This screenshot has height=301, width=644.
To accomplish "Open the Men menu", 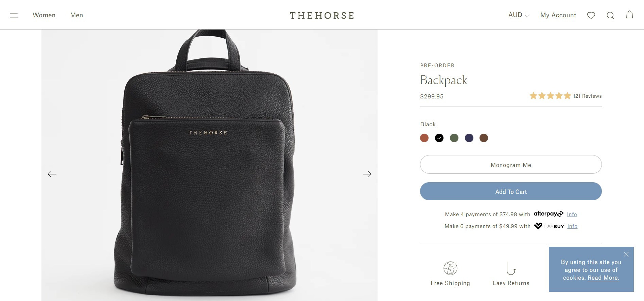I will [x=76, y=15].
